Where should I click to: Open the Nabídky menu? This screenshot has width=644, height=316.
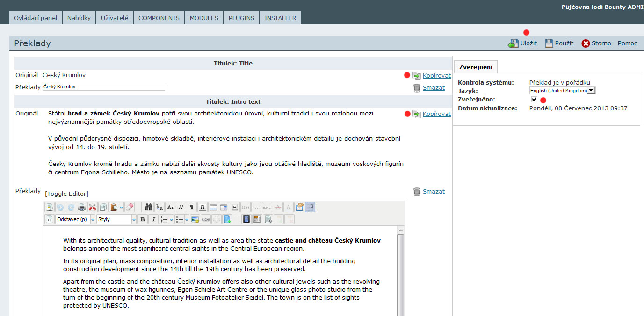(x=79, y=18)
